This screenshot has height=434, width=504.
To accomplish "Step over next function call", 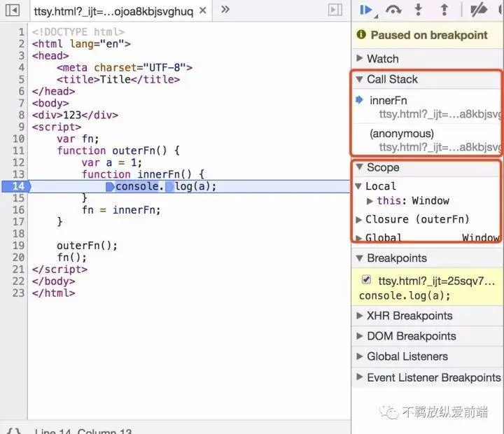I will (393, 10).
